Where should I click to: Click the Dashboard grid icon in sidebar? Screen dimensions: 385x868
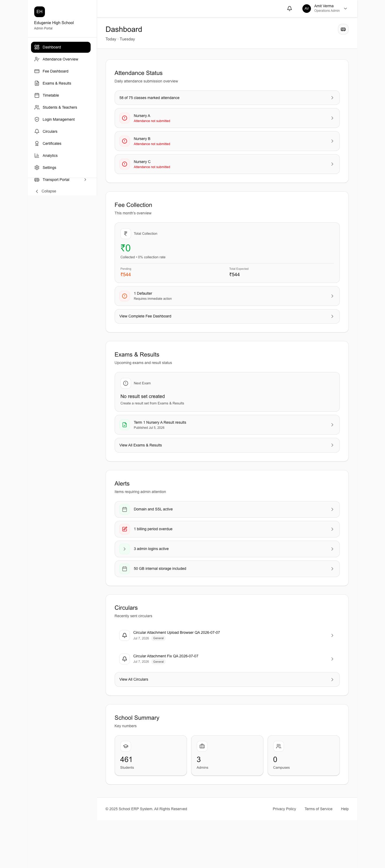tap(37, 47)
